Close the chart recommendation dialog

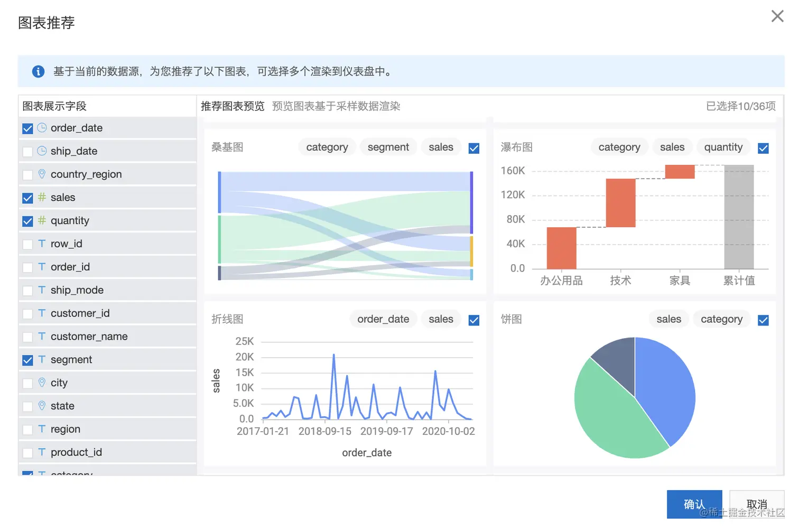point(777,16)
